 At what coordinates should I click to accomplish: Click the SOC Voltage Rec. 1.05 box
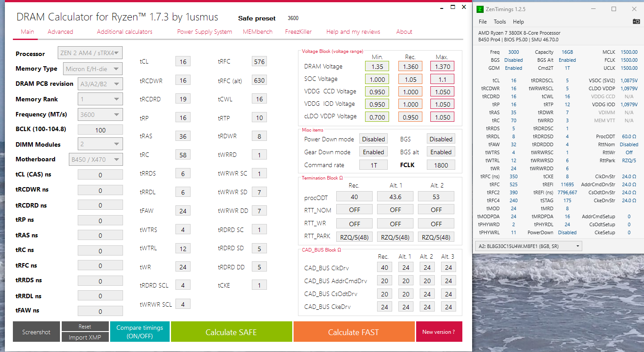pos(410,79)
